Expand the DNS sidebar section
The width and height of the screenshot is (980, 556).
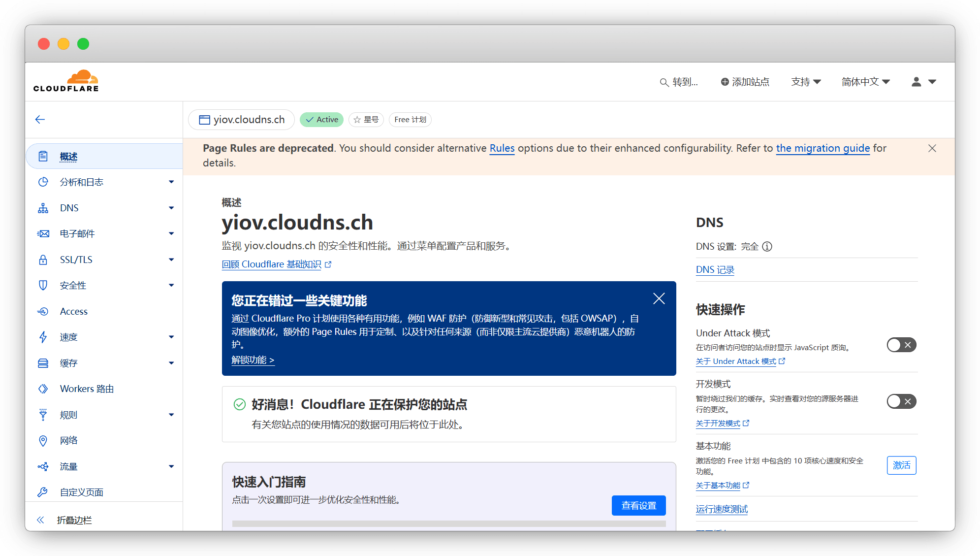click(x=171, y=208)
